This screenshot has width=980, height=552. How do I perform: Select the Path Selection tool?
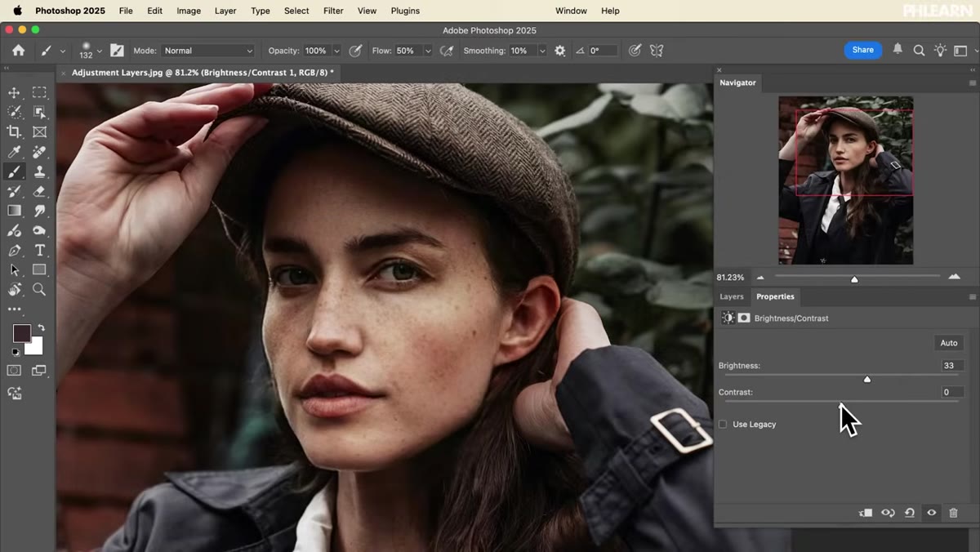(x=14, y=270)
